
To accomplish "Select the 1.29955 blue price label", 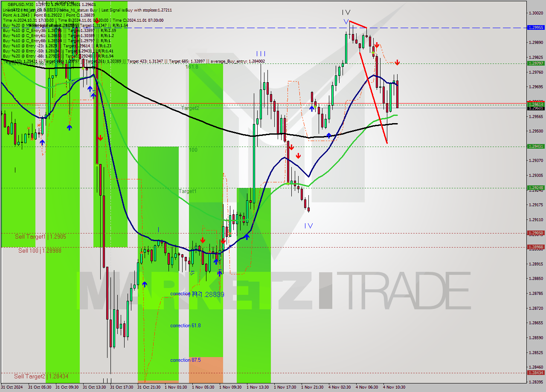I will pos(536,27).
